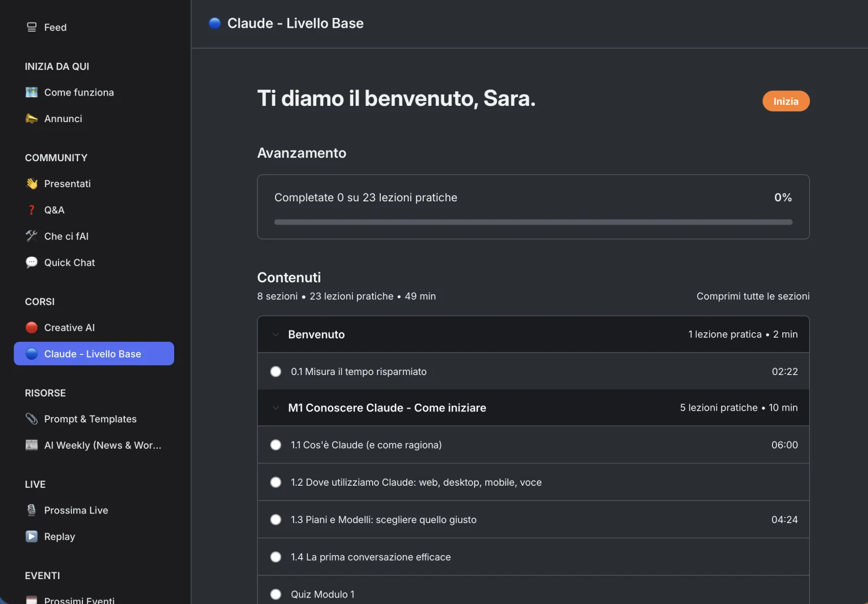
Task: Click M1 Conoscere Claude - Come iniziare title
Action: click(387, 408)
